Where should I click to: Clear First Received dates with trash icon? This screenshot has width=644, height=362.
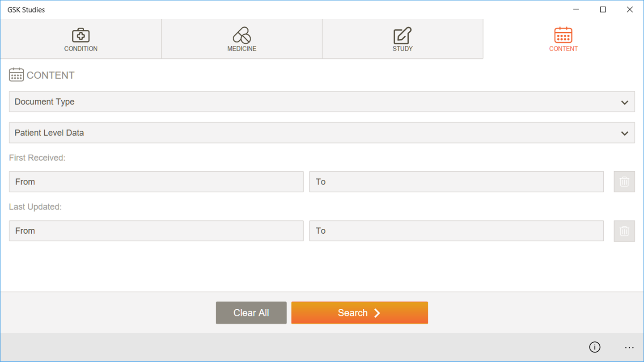coord(624,181)
